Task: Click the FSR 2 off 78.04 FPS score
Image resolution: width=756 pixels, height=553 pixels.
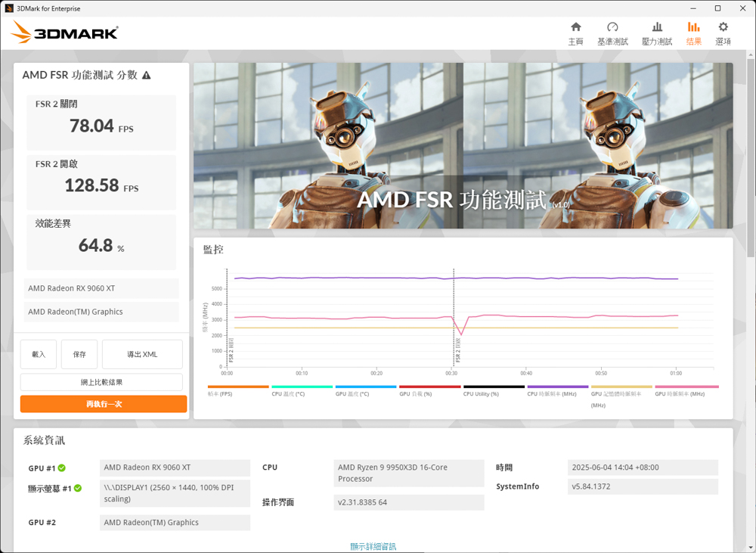Action: [101, 126]
